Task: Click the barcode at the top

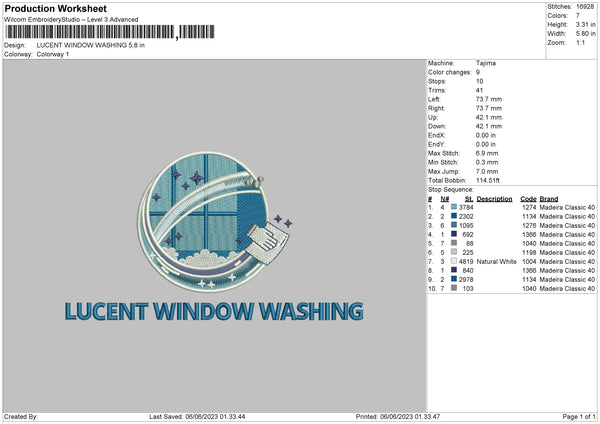Action: (x=110, y=32)
